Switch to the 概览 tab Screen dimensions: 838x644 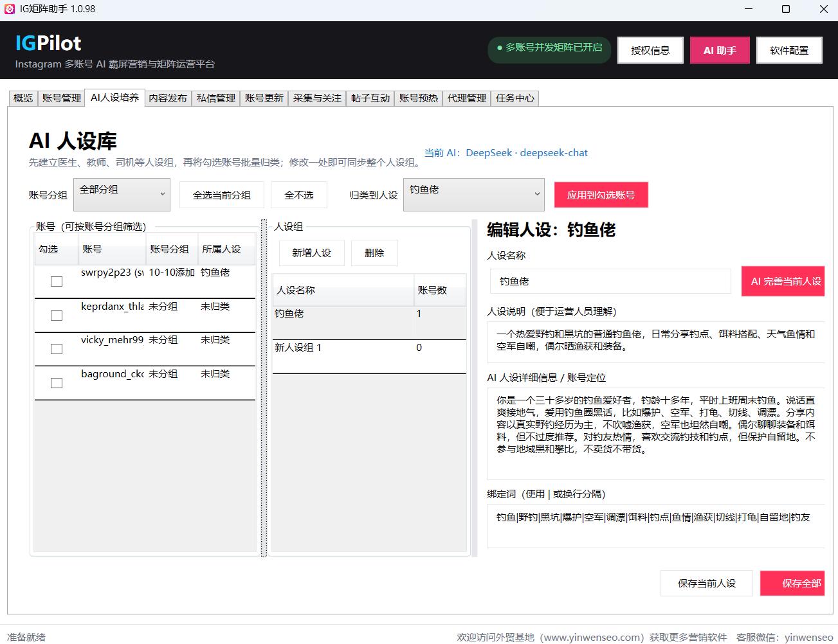(23, 98)
